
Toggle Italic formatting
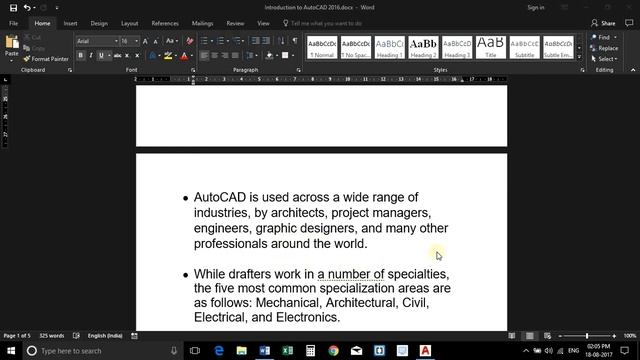[91, 56]
